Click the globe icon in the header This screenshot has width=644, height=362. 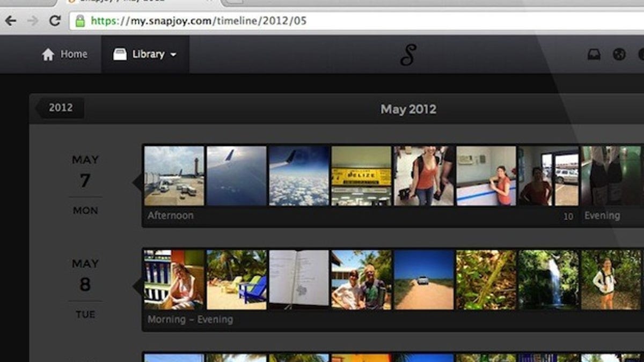(x=619, y=54)
